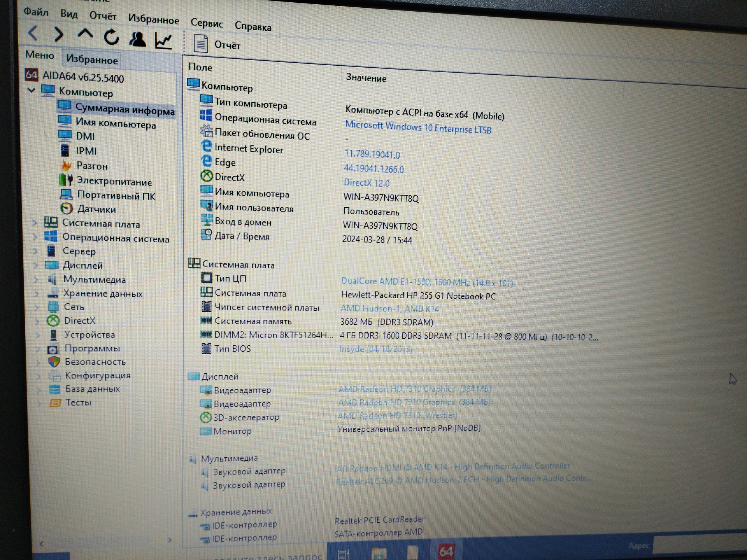This screenshot has height=560, width=747.
Task: Click the Сеть network tree icon
Action: [53, 307]
